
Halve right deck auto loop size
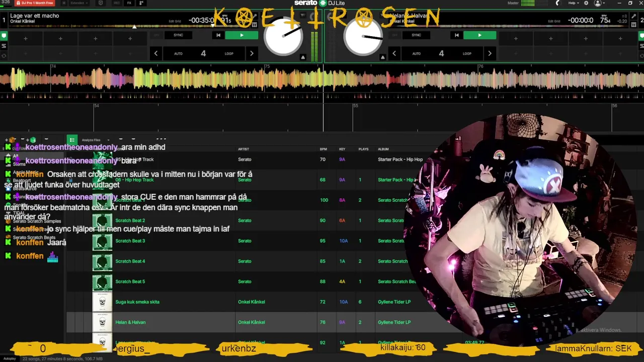pos(394,53)
